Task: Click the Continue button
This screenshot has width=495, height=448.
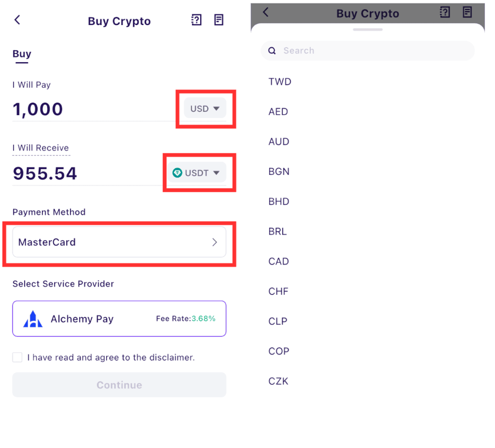Action: (x=119, y=385)
